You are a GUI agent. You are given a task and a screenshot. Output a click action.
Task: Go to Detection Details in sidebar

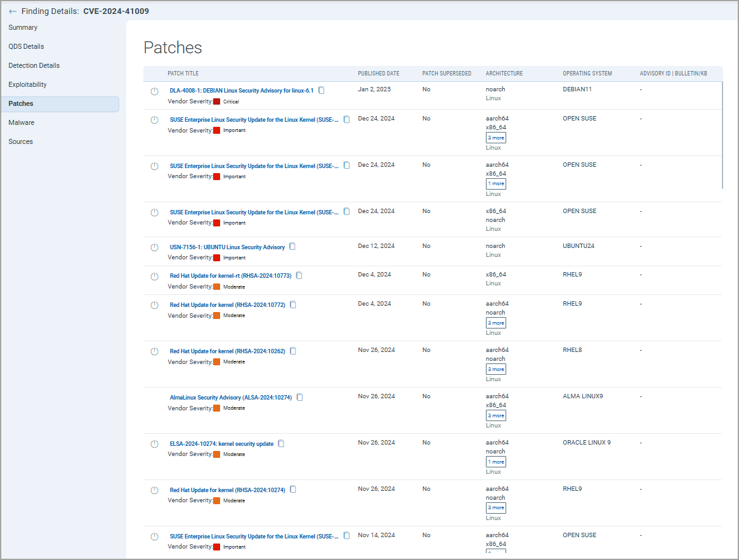point(34,65)
